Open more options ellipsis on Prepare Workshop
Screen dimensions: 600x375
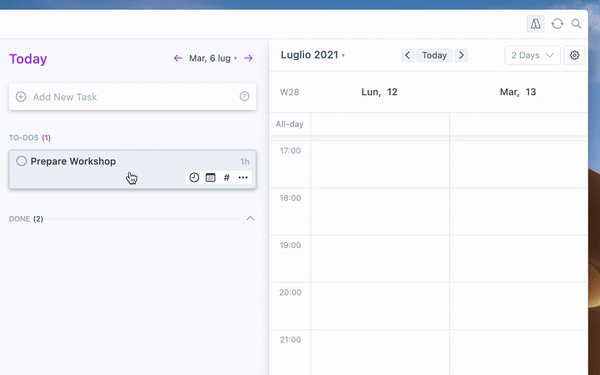[243, 178]
